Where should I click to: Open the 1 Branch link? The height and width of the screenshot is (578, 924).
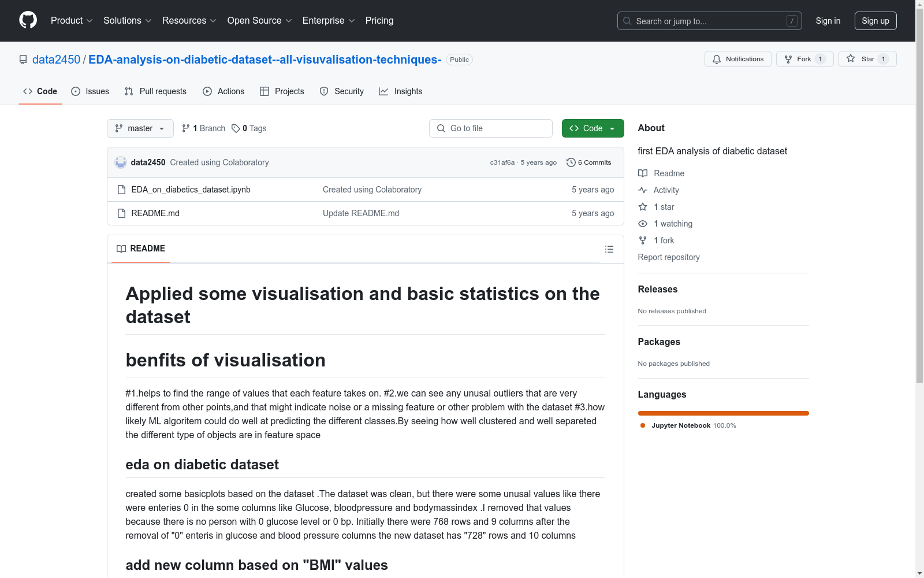click(x=203, y=128)
